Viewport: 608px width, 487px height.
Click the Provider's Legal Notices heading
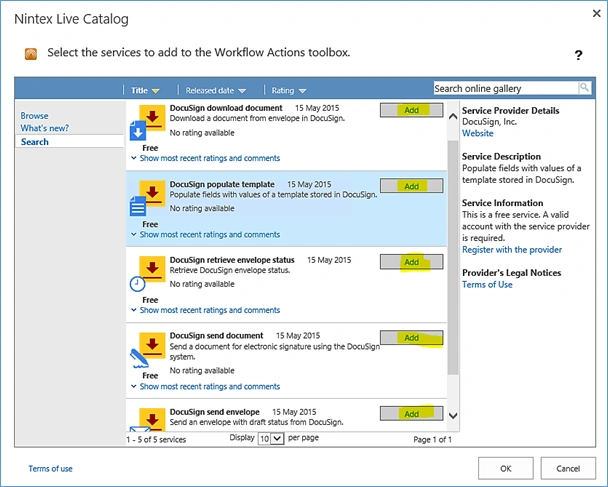511,273
